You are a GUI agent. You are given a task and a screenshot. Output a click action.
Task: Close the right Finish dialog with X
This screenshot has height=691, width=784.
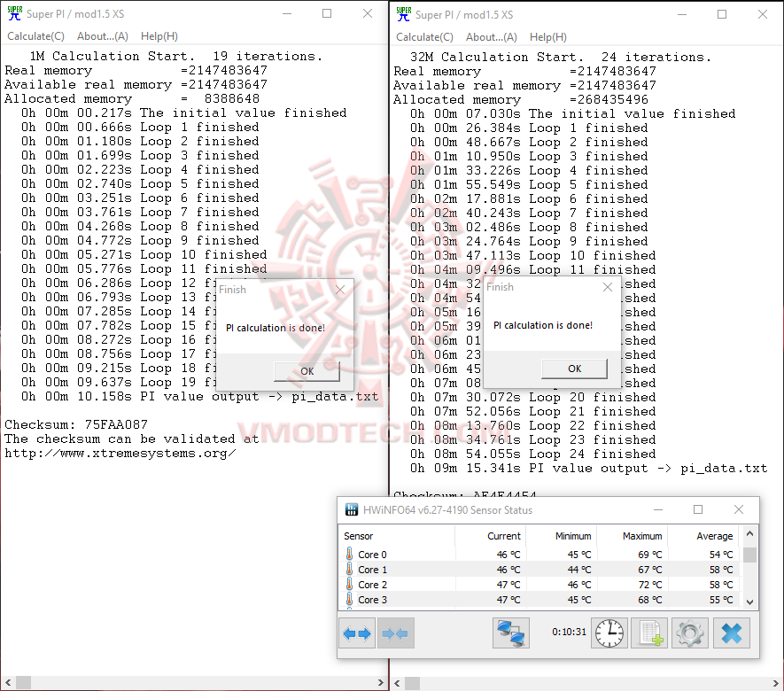[608, 287]
